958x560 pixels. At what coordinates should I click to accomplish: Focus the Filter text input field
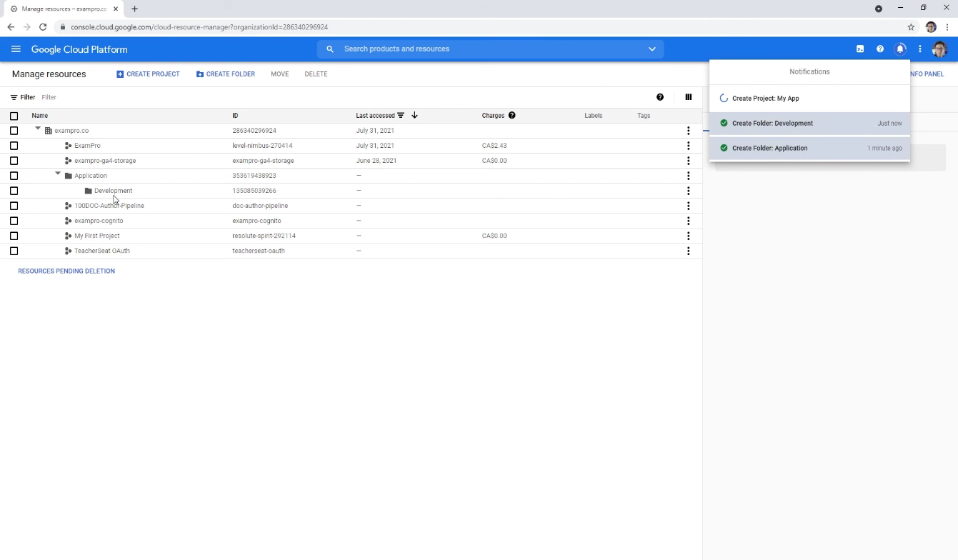click(x=343, y=97)
